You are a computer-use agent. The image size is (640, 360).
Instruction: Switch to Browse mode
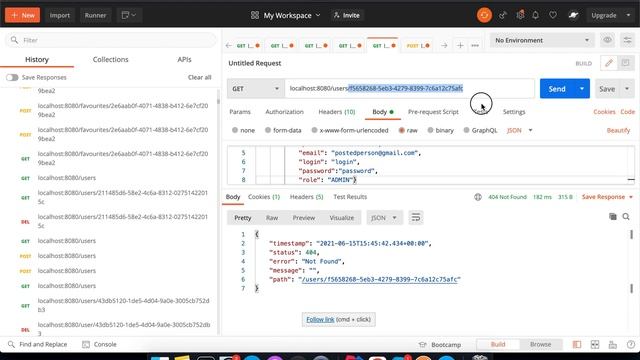click(540, 344)
